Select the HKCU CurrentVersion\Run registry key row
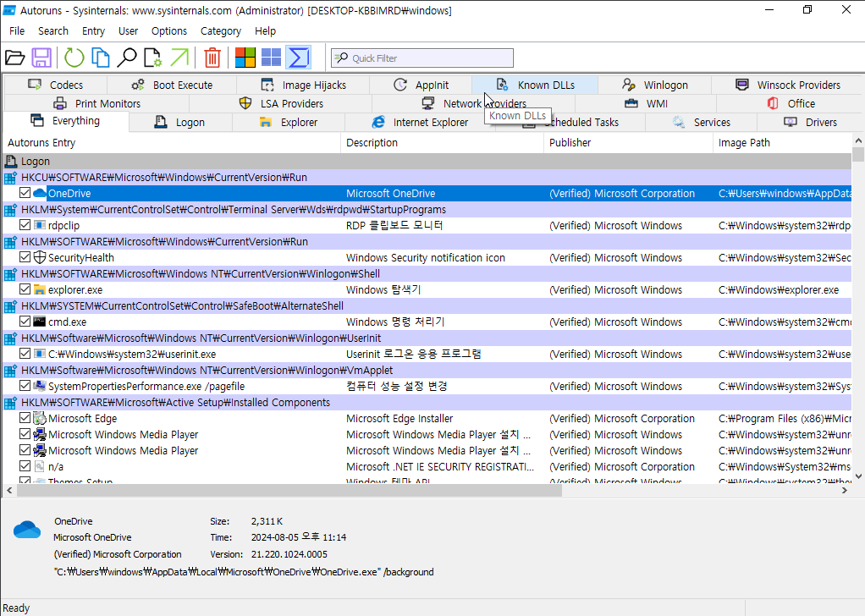The image size is (865, 616). pyautogui.click(x=427, y=178)
